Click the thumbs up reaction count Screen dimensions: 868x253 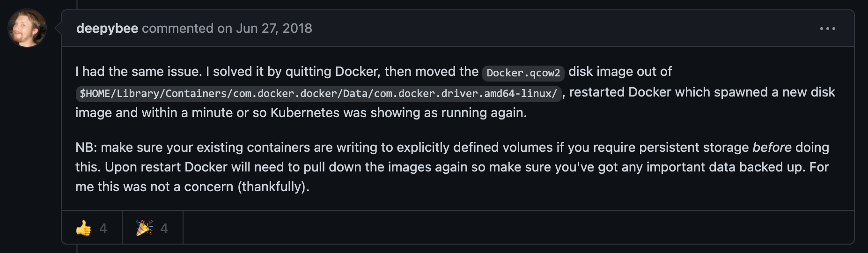103,228
